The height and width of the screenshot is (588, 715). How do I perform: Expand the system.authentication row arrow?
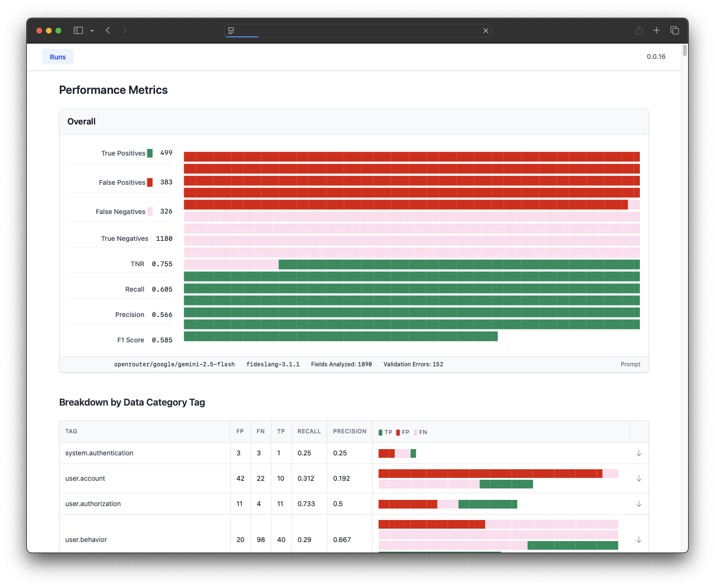click(638, 453)
